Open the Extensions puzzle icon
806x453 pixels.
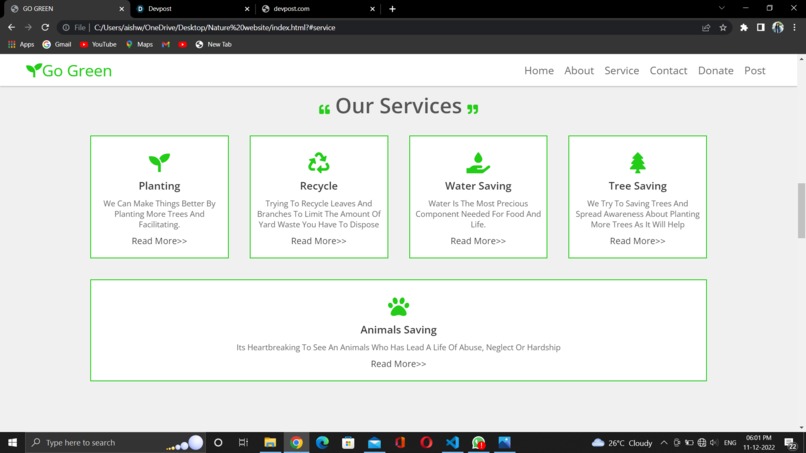click(744, 28)
